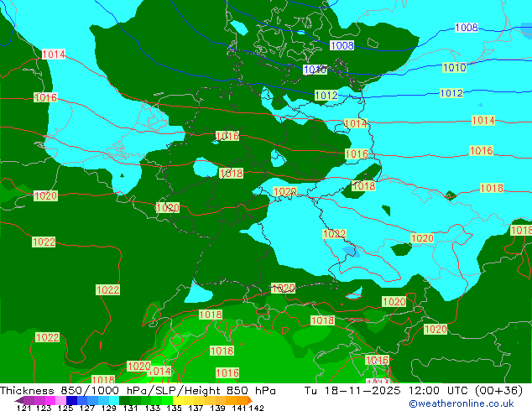Click the purple arrow tip starting the legend
The width and height of the screenshot is (532, 411).
(18, 400)
